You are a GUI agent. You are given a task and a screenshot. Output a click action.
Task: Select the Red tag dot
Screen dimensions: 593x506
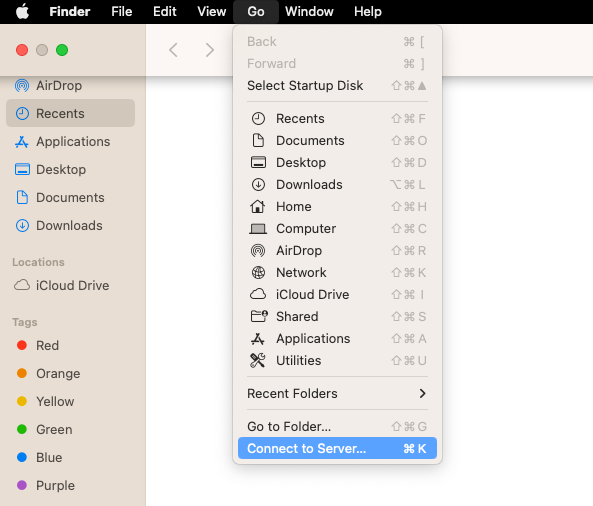click(x=22, y=345)
